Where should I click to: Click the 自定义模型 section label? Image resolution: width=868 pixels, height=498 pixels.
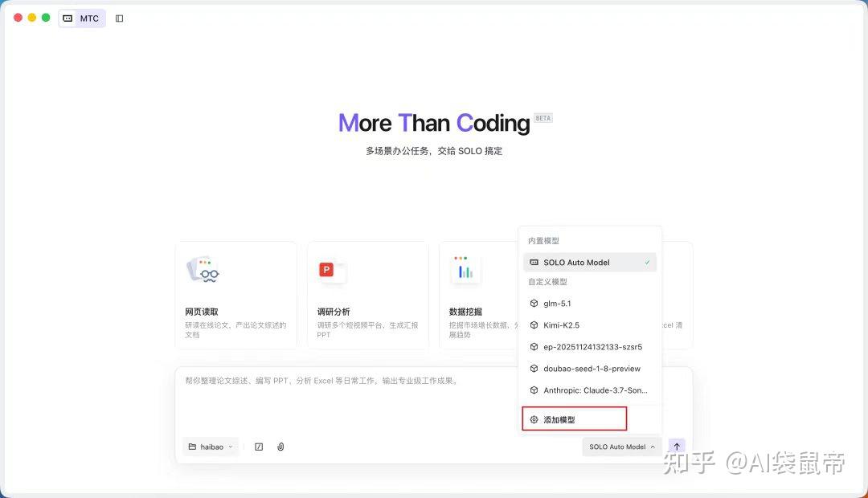tap(547, 282)
